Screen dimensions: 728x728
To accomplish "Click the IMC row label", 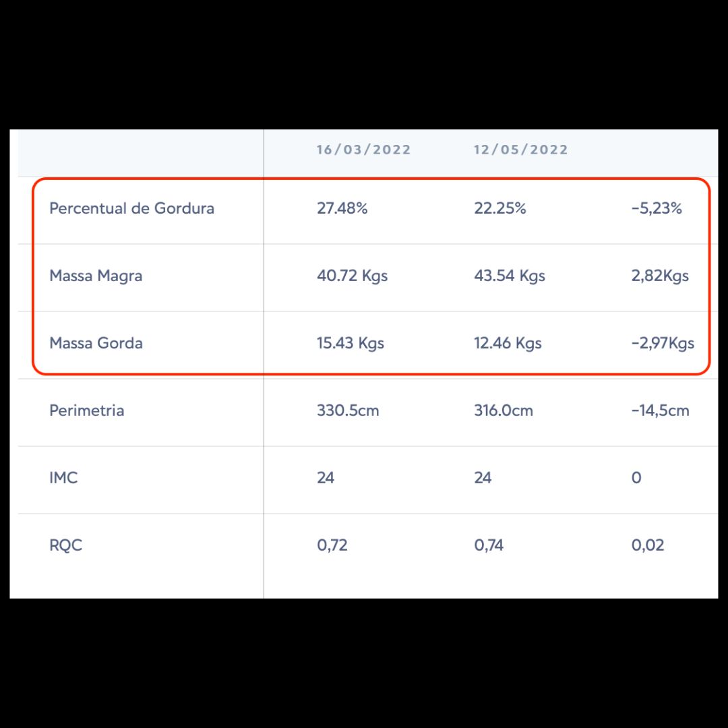I will [x=63, y=478].
